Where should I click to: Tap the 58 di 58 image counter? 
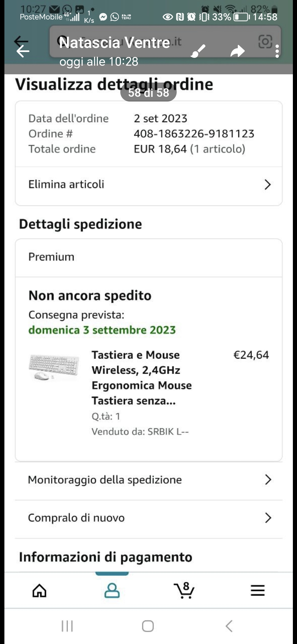(x=148, y=93)
